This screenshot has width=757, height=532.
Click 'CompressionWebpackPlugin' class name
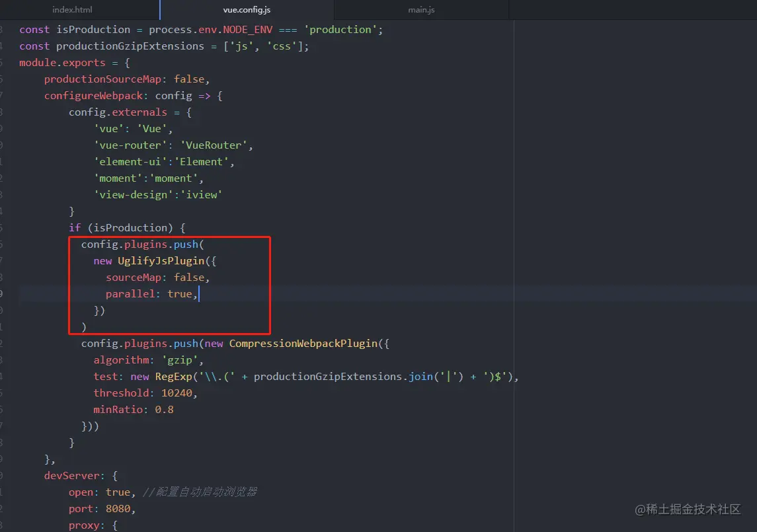303,344
